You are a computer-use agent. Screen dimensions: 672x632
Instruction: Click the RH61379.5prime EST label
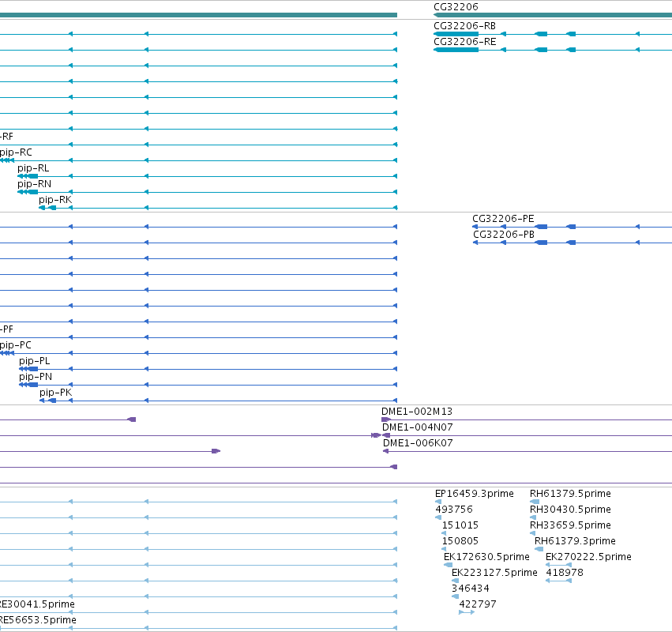[x=570, y=494]
